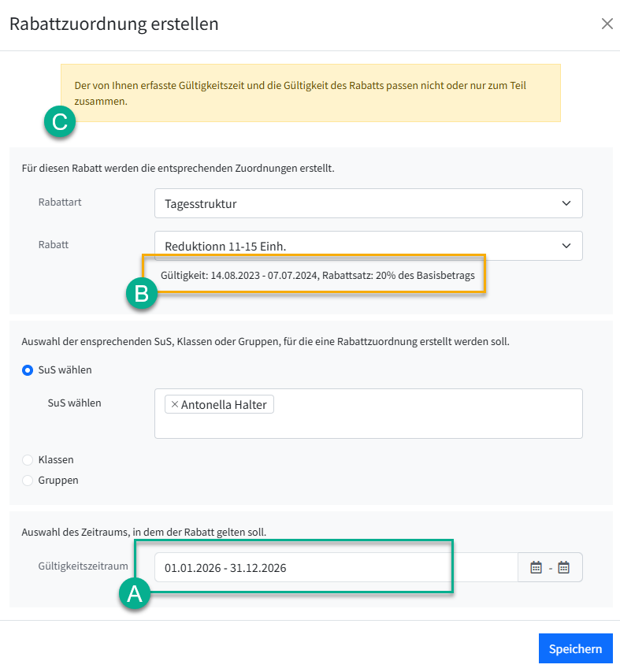Open the start date calendar picker
The width and height of the screenshot is (620, 672).
tap(536, 567)
